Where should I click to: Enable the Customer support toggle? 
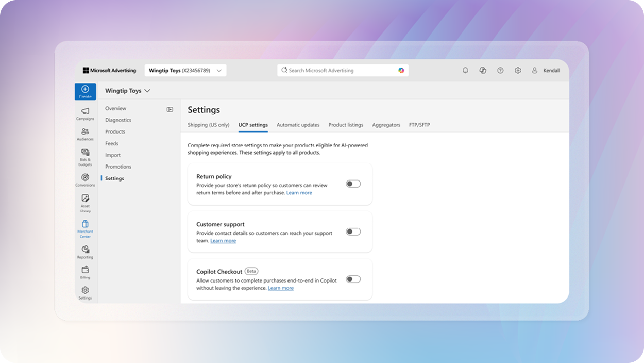pos(353,232)
